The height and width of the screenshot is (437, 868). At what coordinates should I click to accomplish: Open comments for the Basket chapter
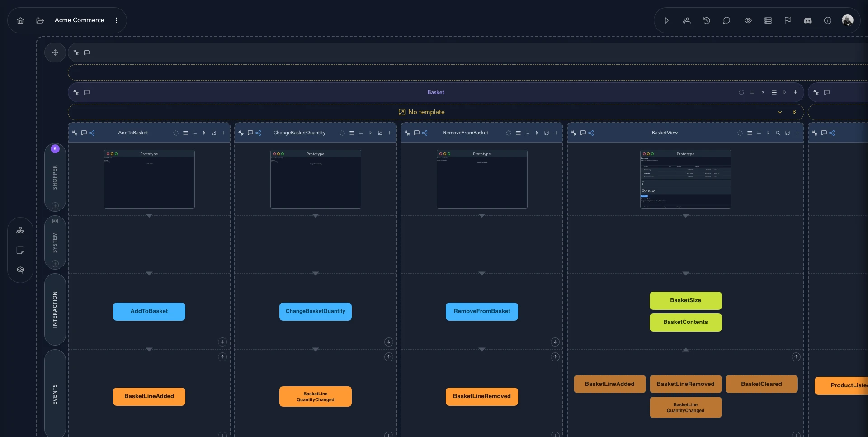pyautogui.click(x=87, y=92)
